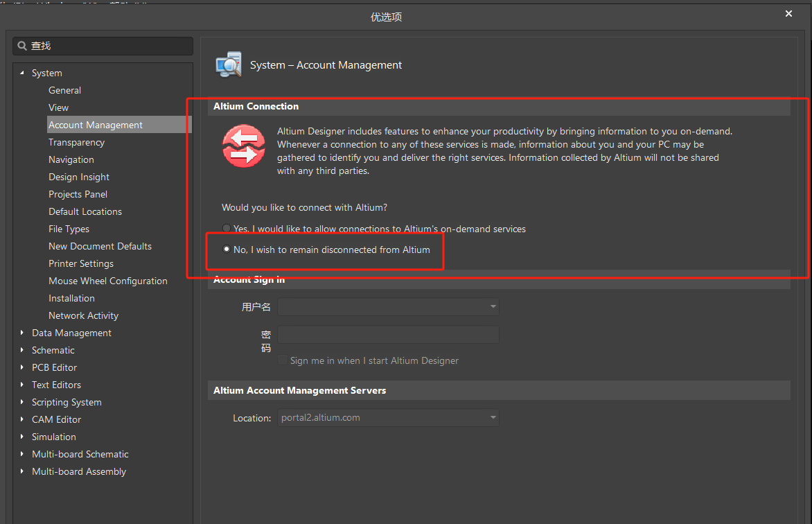Click the Account Management header icon
This screenshot has height=524, width=812.
tap(229, 64)
